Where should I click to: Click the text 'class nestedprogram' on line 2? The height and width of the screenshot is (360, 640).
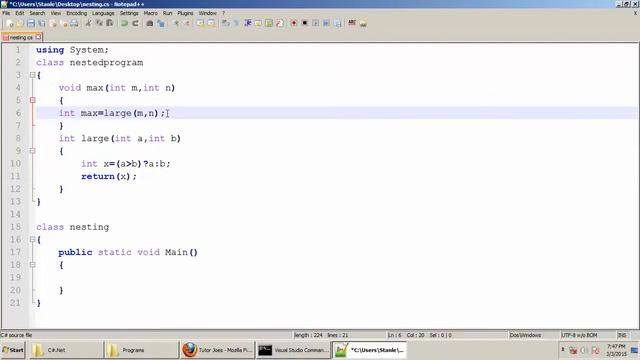point(89,62)
